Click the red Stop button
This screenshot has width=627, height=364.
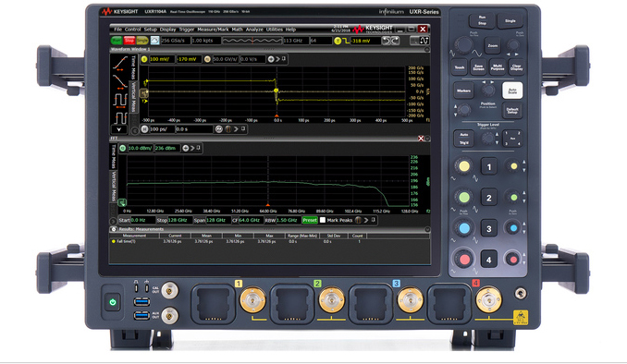click(129, 41)
